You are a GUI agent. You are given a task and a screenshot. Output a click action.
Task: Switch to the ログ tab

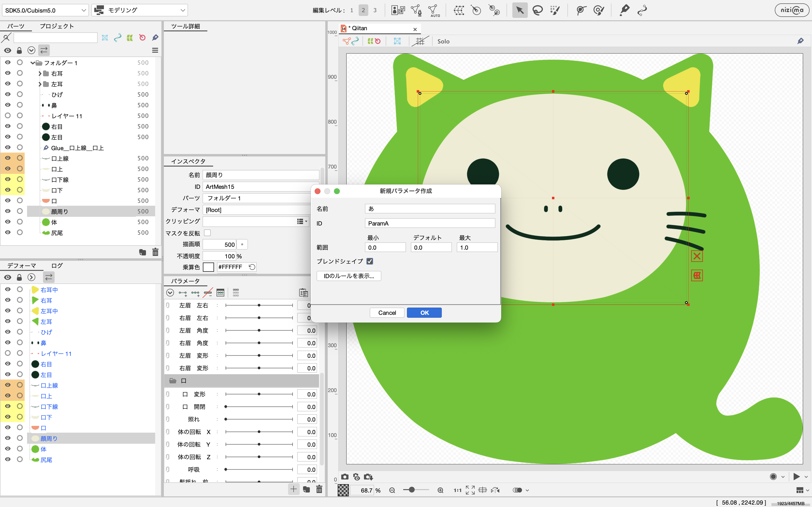(57, 266)
